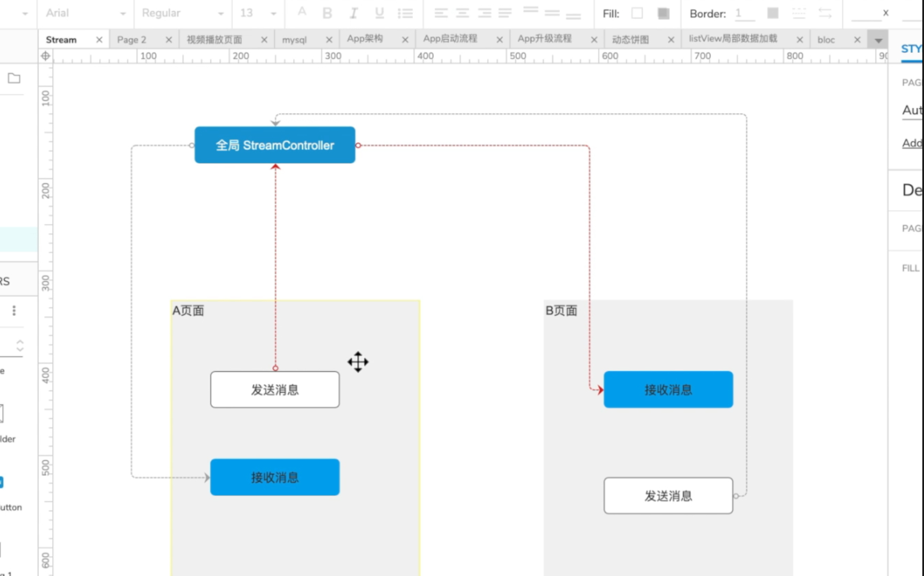The image size is (924, 576).
Task: Close the bloc tab
Action: pos(857,39)
